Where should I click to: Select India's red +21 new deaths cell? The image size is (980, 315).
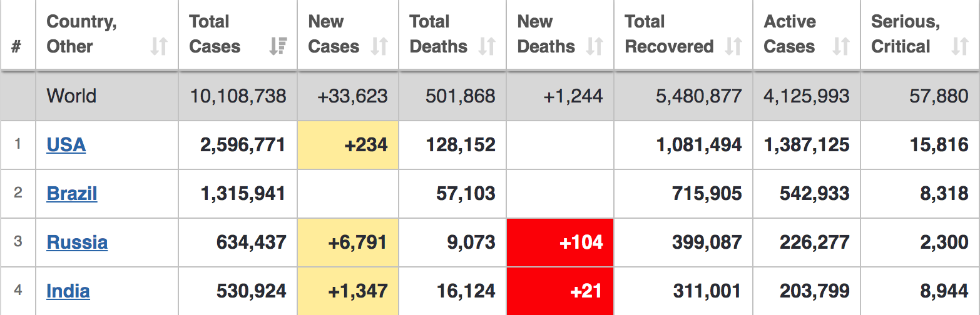(560, 291)
